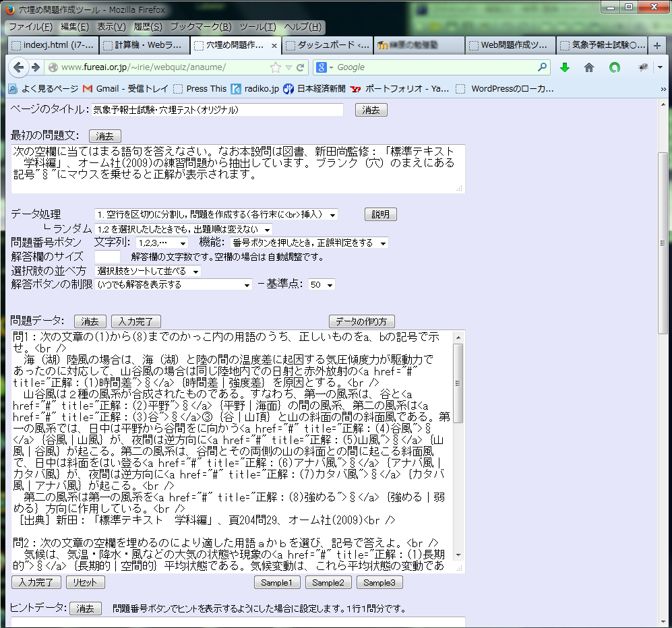Click the page vertical scrollbar thumb

[x=663, y=243]
